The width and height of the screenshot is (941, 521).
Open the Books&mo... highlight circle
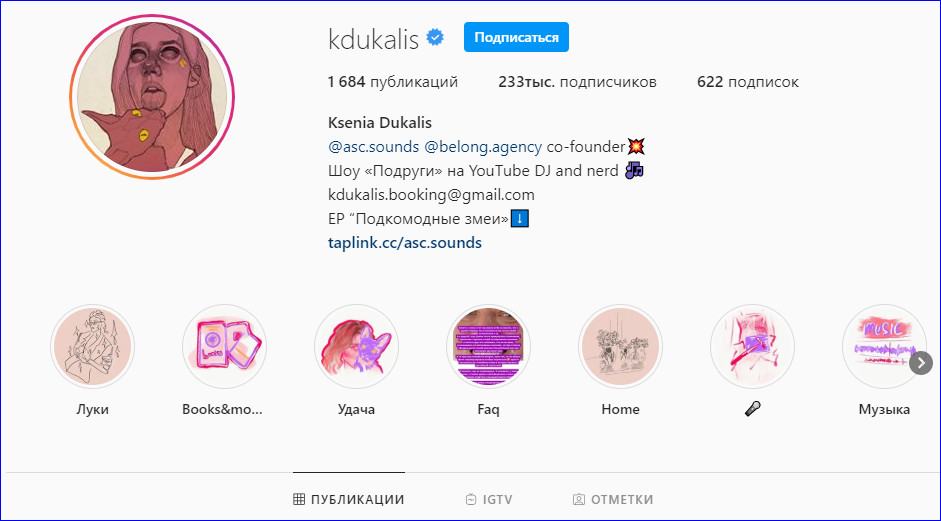click(224, 346)
